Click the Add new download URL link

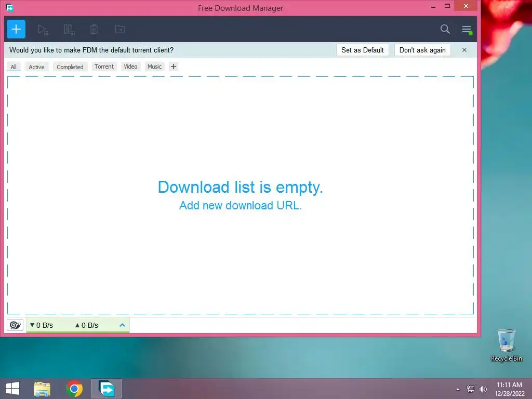coord(240,206)
